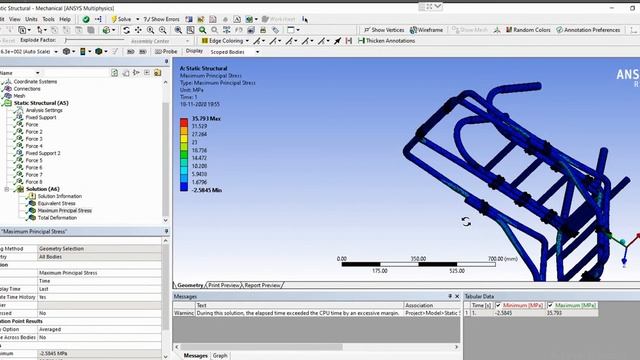Viewport: 640px width, 360px height.
Task: Toggle Show Vertices option
Action: pyautogui.click(x=384, y=30)
